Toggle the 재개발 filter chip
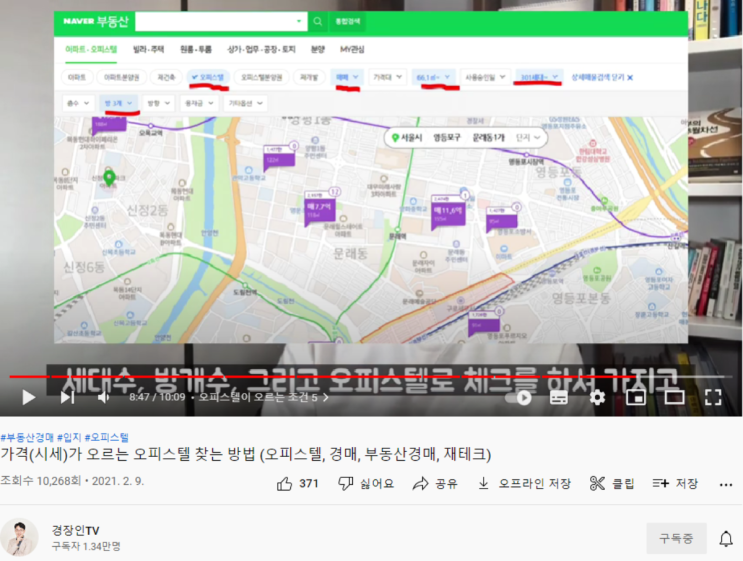The height and width of the screenshot is (561, 743). (x=309, y=77)
